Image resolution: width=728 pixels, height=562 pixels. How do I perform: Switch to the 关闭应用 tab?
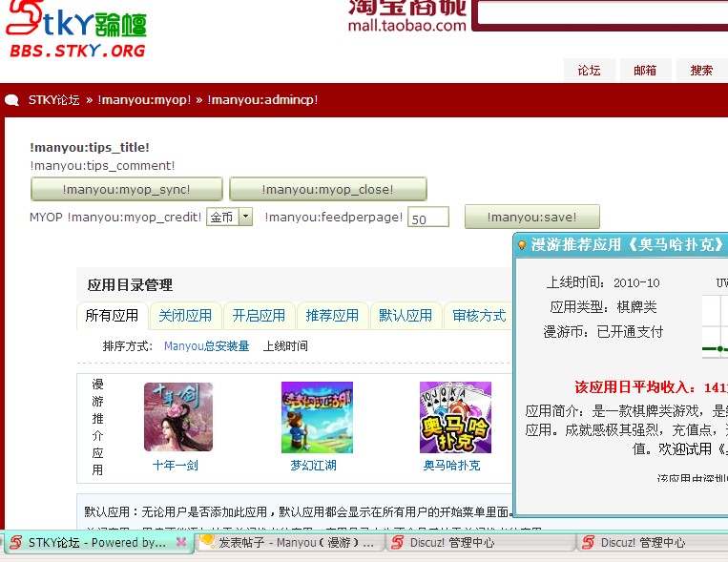coord(185,316)
